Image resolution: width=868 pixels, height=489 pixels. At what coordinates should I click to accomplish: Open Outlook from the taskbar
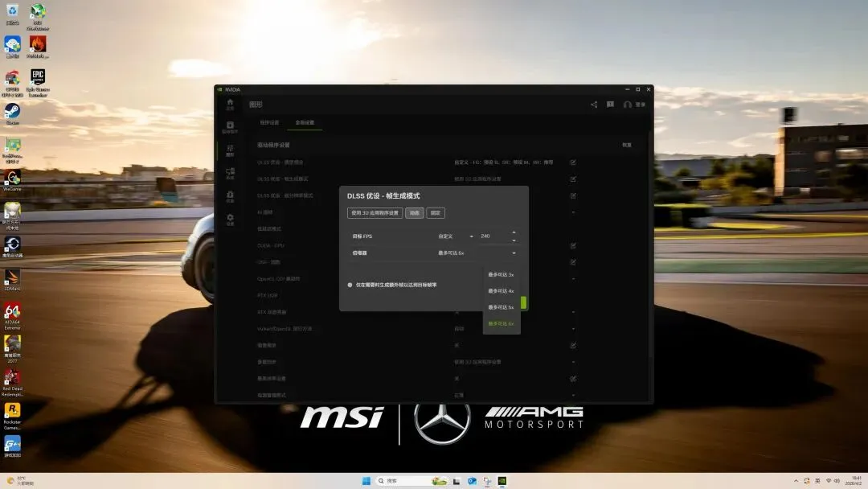[x=472, y=481]
